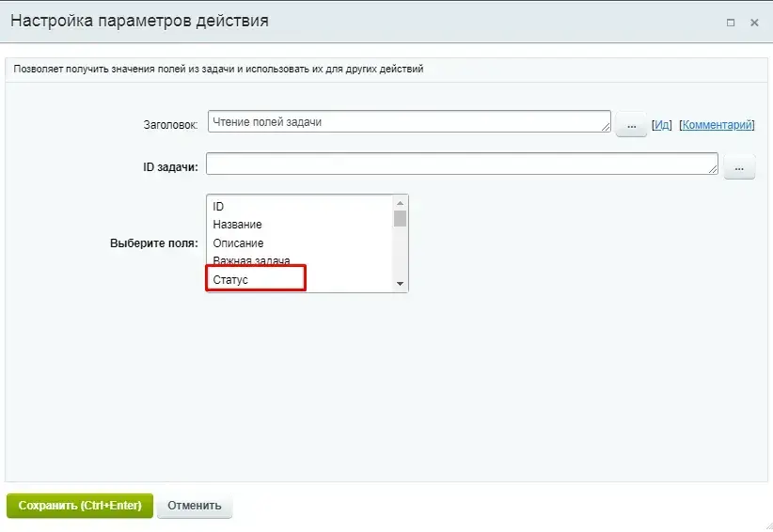Image resolution: width=773 pixels, height=532 pixels.
Task: Click the fields list scroll up arrow
Action: tap(400, 203)
